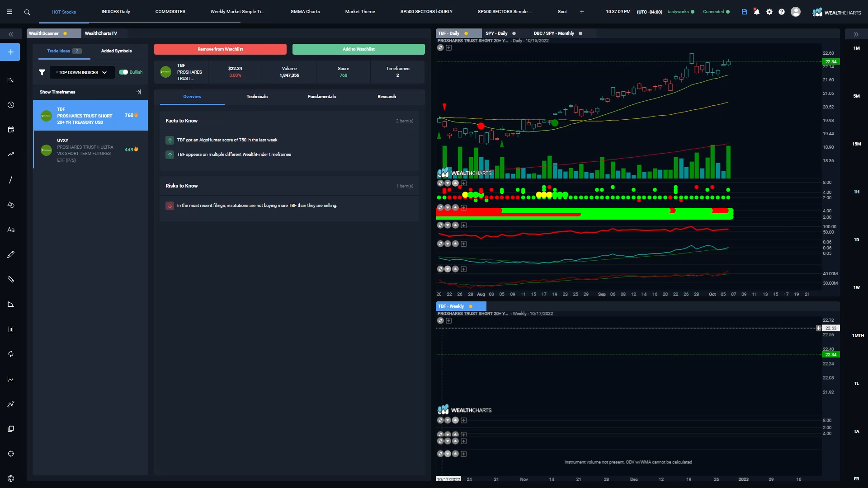Toggle second indicator pane visibility on TBF Daily

tap(440, 208)
